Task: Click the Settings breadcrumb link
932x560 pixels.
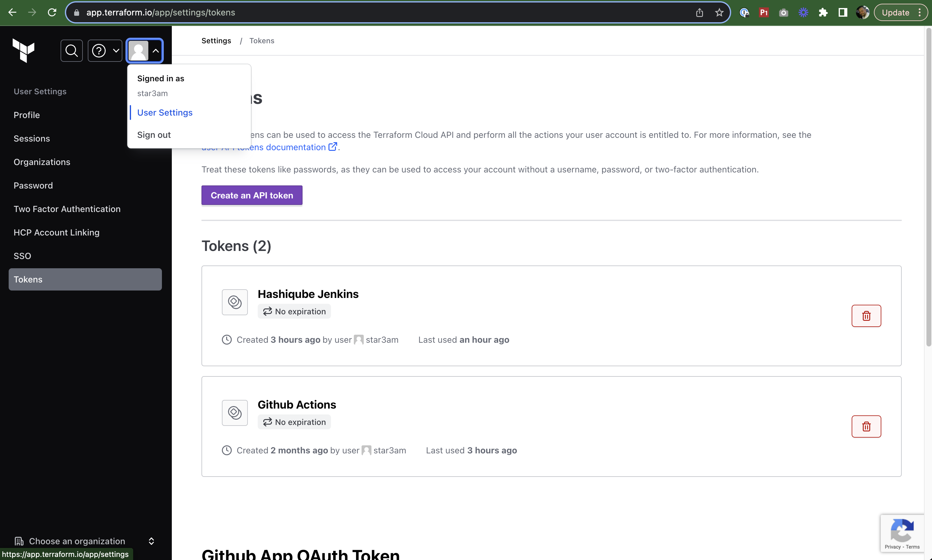Action: [x=216, y=41]
